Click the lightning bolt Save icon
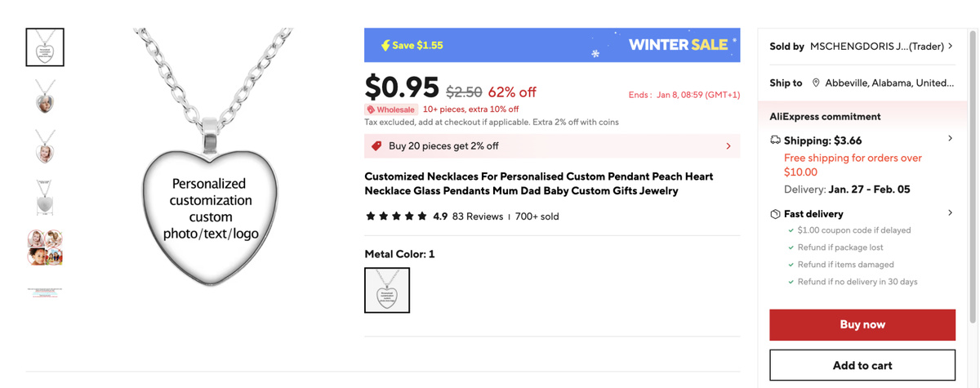The width and height of the screenshot is (980, 388). [x=385, y=46]
